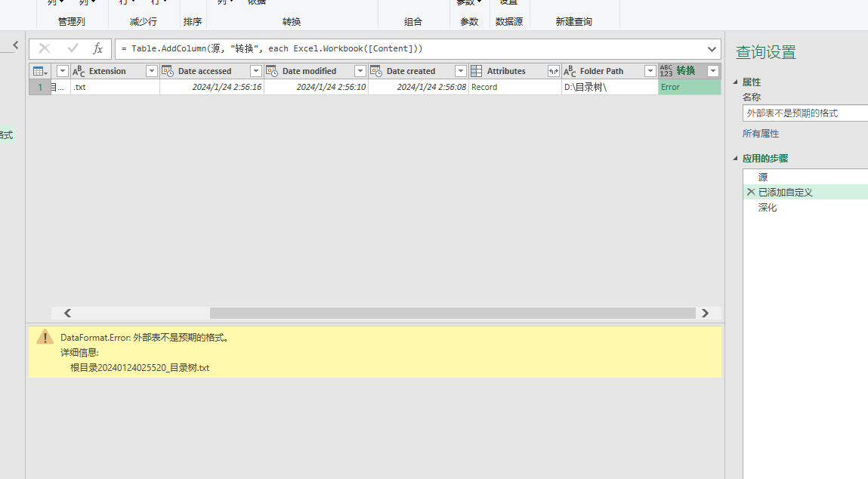Viewport: 868px width, 479px height.
Task: Select the 源 step under 应用的步骤
Action: [762, 176]
